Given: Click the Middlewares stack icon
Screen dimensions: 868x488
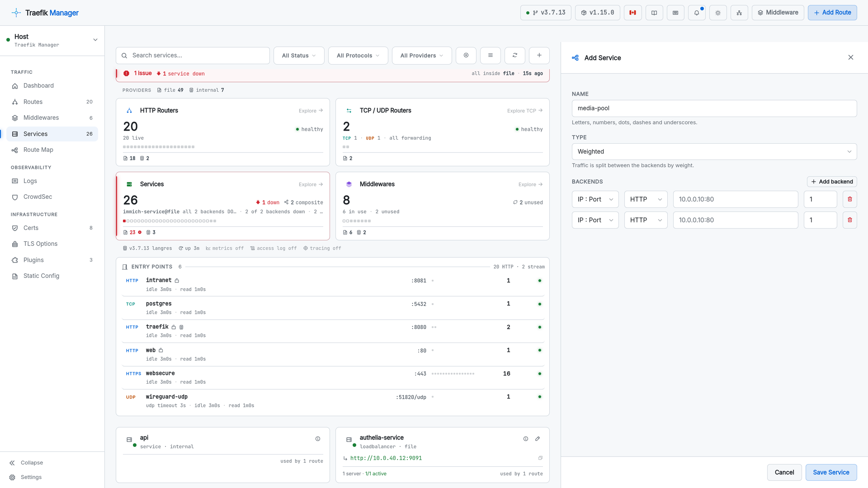Looking at the screenshot, I should (349, 184).
